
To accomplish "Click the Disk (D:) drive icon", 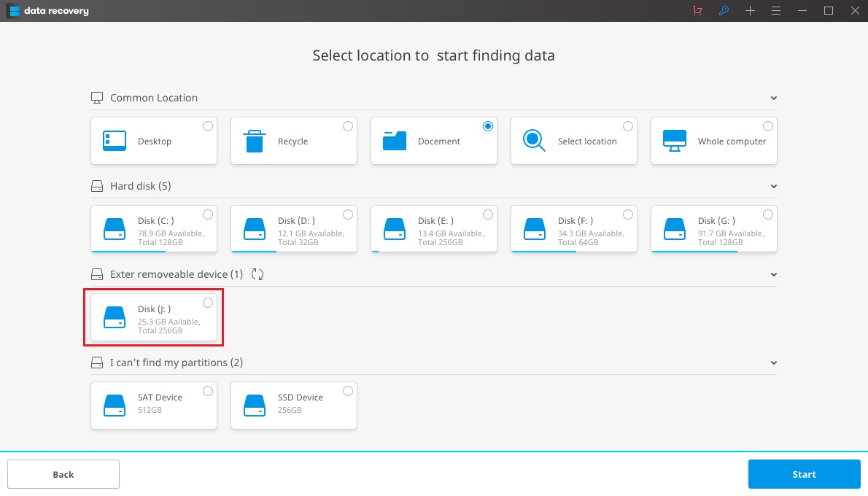I will pos(255,228).
